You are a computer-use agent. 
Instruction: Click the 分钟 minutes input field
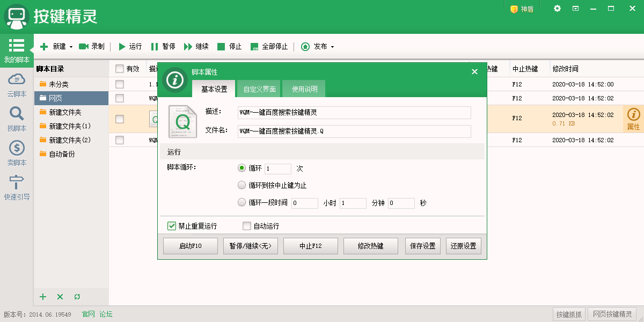click(x=353, y=203)
